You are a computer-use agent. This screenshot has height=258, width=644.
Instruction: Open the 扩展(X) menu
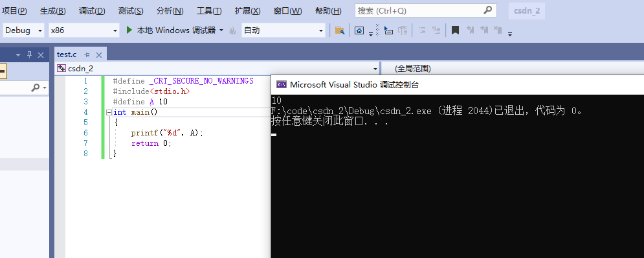[x=248, y=11]
